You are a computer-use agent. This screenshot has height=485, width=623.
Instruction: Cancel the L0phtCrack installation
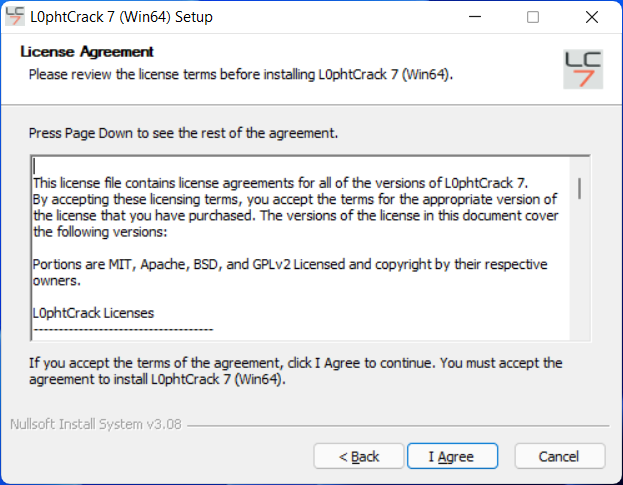click(x=560, y=456)
